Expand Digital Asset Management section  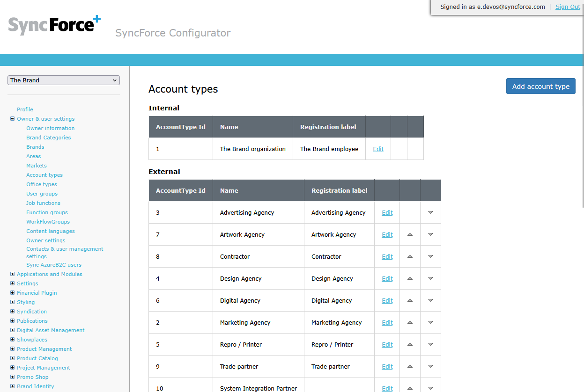(x=13, y=330)
